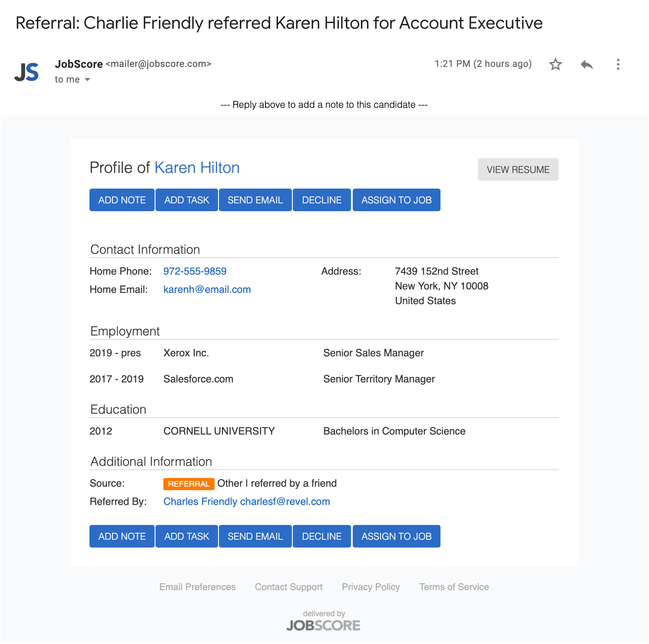Viewport: 649px width, 644px height.
Task: Click the ADD TASK button
Action: click(186, 200)
